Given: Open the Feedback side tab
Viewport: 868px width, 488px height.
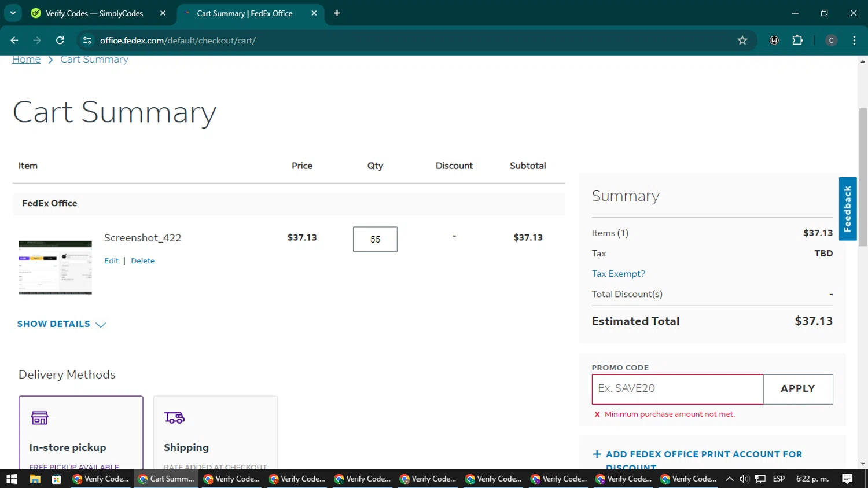Looking at the screenshot, I should click(x=848, y=208).
